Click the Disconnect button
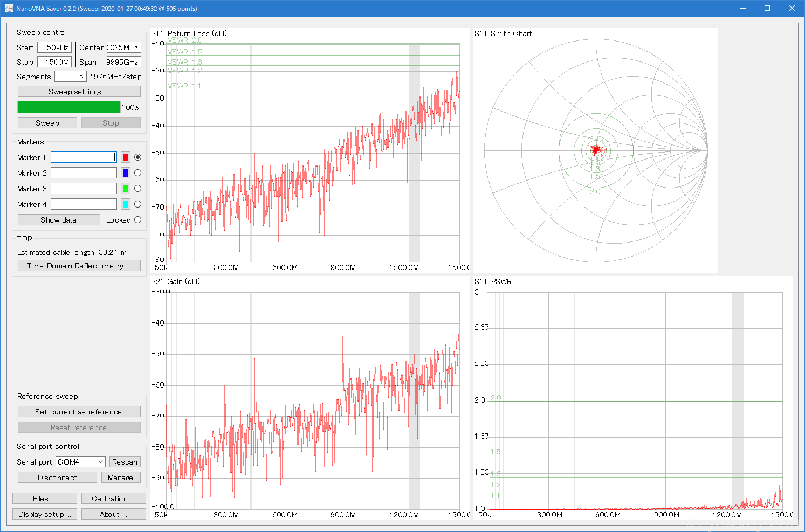Viewport: 805px width, 532px height. coord(57,478)
